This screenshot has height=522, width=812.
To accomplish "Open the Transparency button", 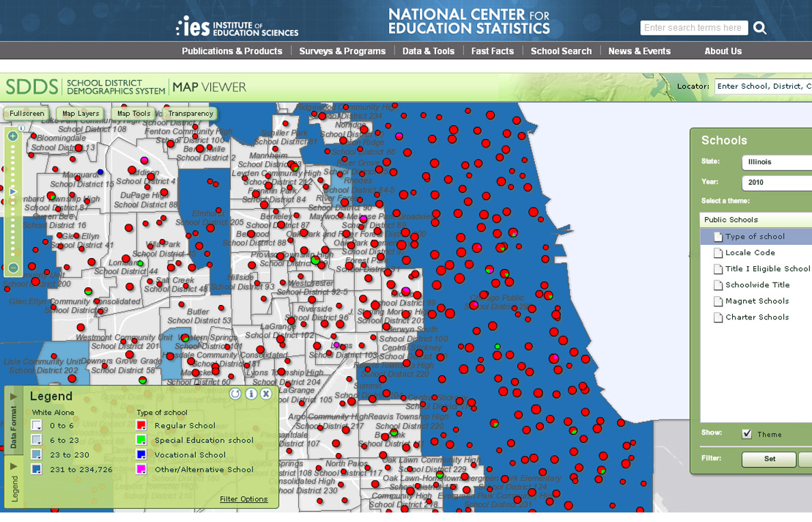I will click(x=190, y=113).
